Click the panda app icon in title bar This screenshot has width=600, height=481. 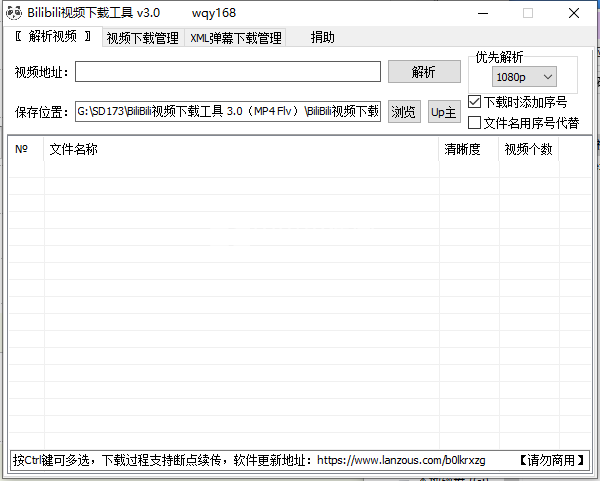pyautogui.click(x=14, y=13)
